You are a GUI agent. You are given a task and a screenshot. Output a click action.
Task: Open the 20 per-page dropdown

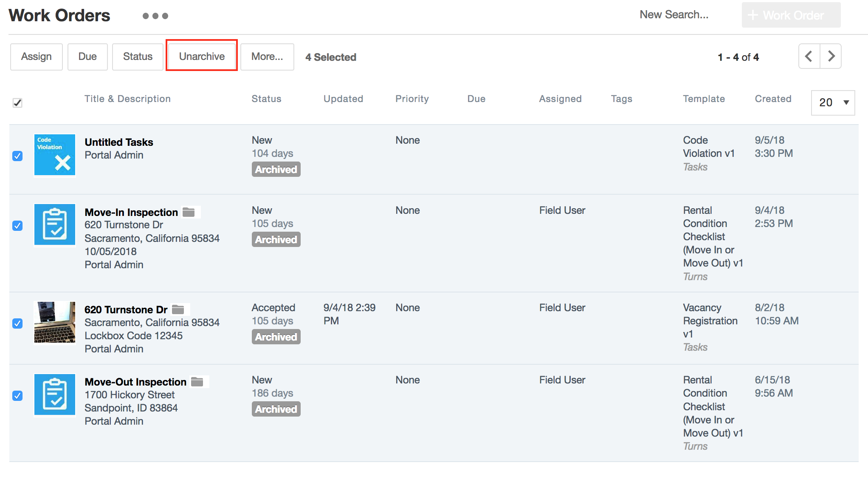tap(833, 102)
